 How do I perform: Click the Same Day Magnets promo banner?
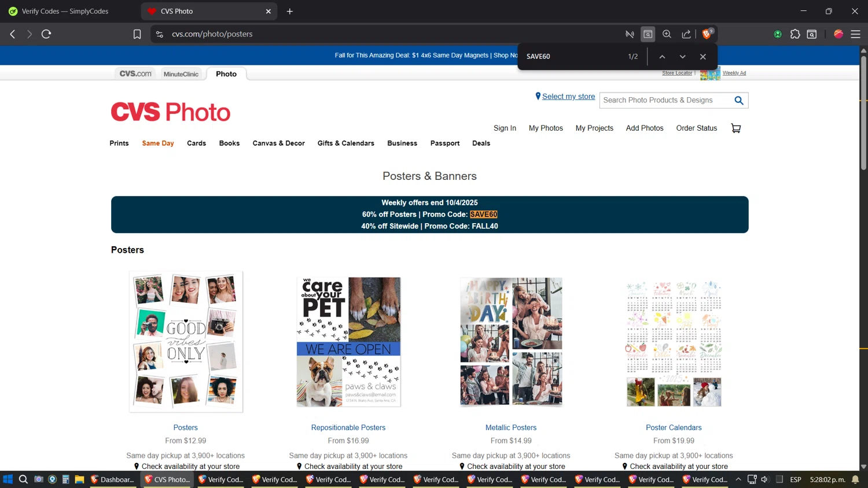pyautogui.click(x=426, y=56)
